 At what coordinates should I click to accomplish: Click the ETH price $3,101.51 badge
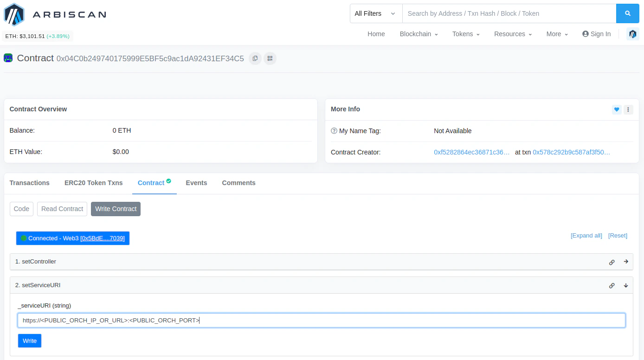pos(38,36)
